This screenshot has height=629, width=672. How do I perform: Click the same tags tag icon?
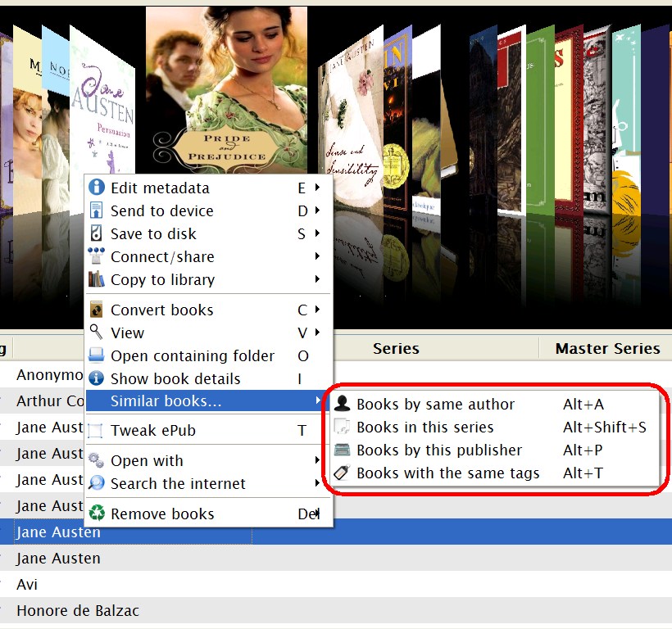342,473
